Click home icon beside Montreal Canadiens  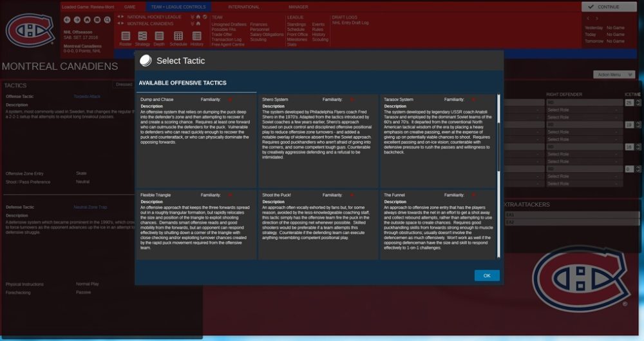[x=198, y=23]
